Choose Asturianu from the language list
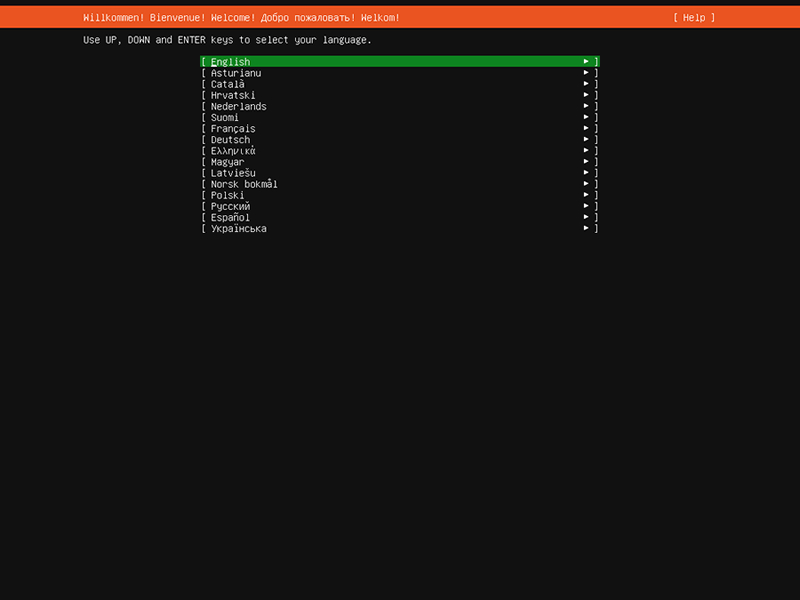The image size is (800, 600). (236, 73)
